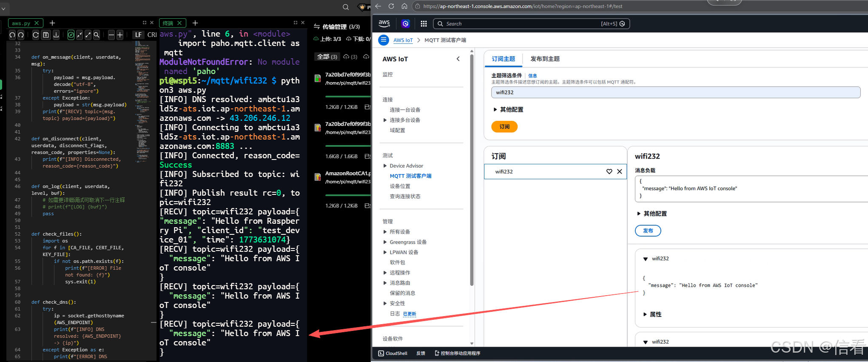
Task: Open the 传输管理 transfer manager header
Action: pyautogui.click(x=337, y=26)
